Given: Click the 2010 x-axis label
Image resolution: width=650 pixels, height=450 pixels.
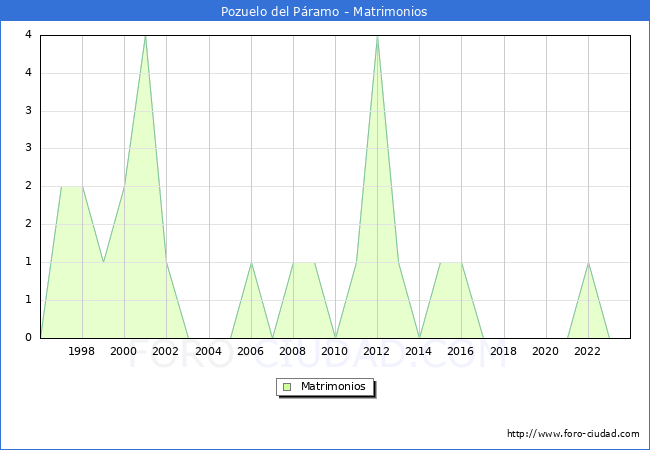Looking at the screenshot, I should click(335, 351).
